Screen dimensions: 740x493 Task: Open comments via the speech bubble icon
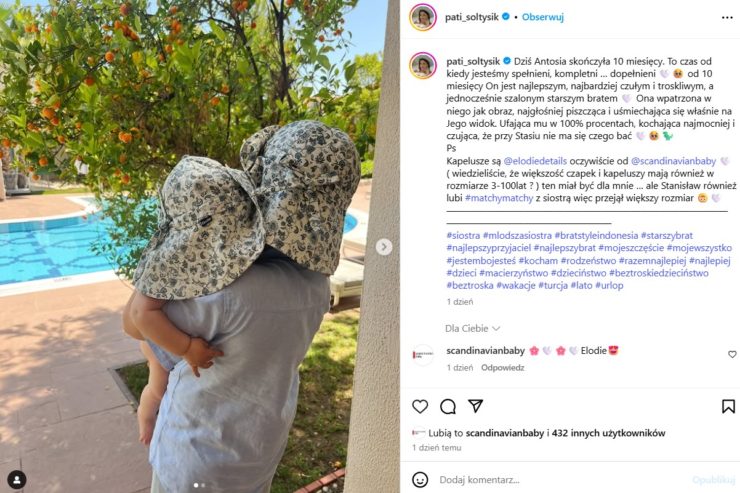[447, 406]
